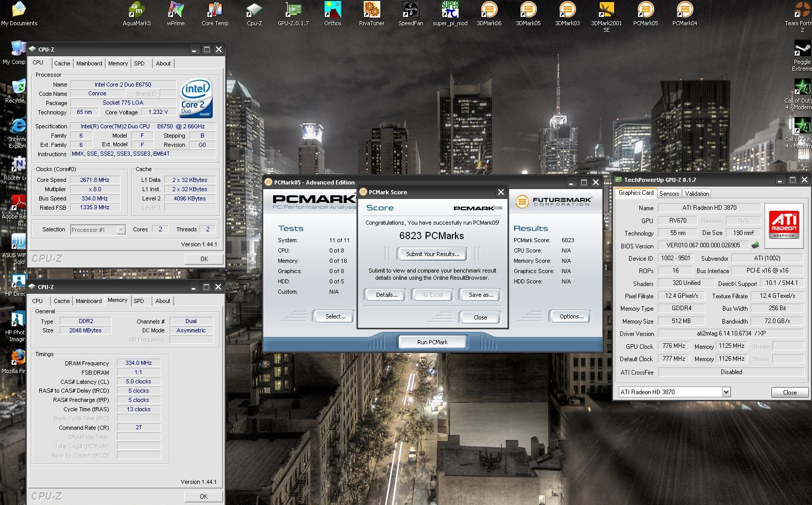Open score Details button
This screenshot has height=505, width=812.
[386, 295]
